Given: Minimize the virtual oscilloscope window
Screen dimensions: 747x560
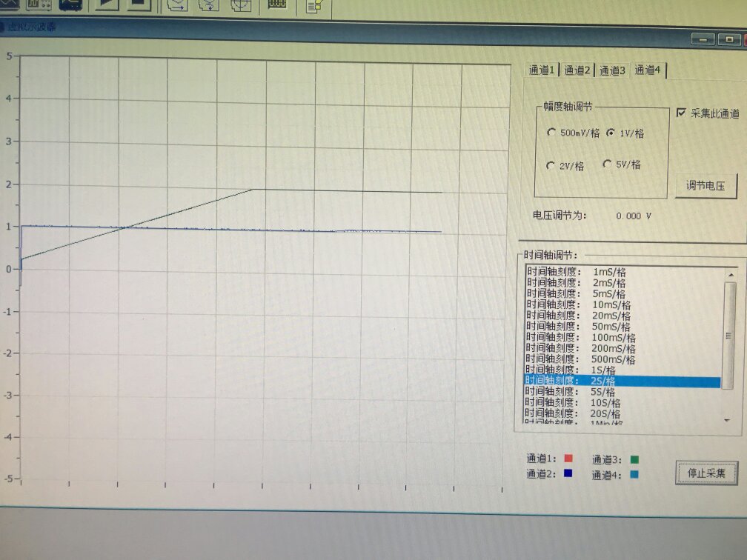Looking at the screenshot, I should (x=703, y=39).
